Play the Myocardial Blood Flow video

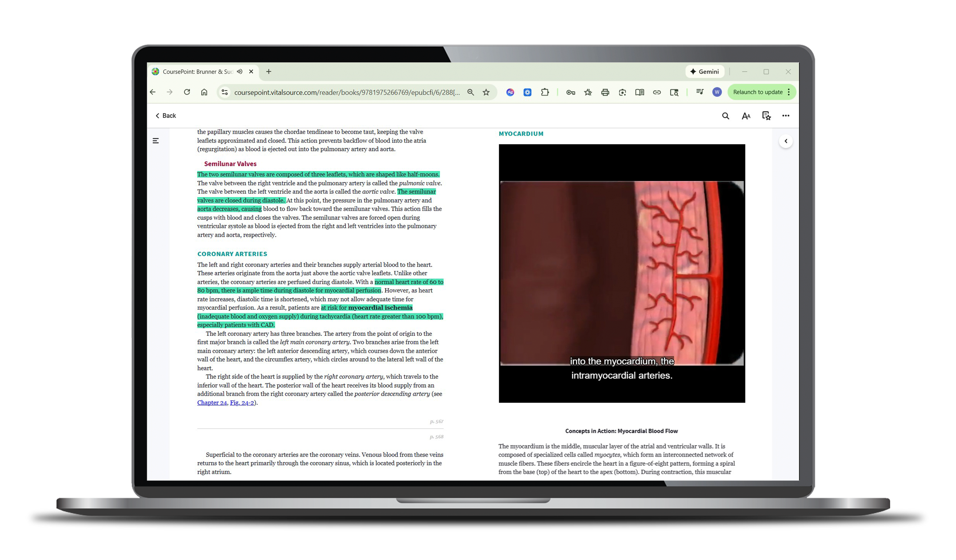coord(621,273)
